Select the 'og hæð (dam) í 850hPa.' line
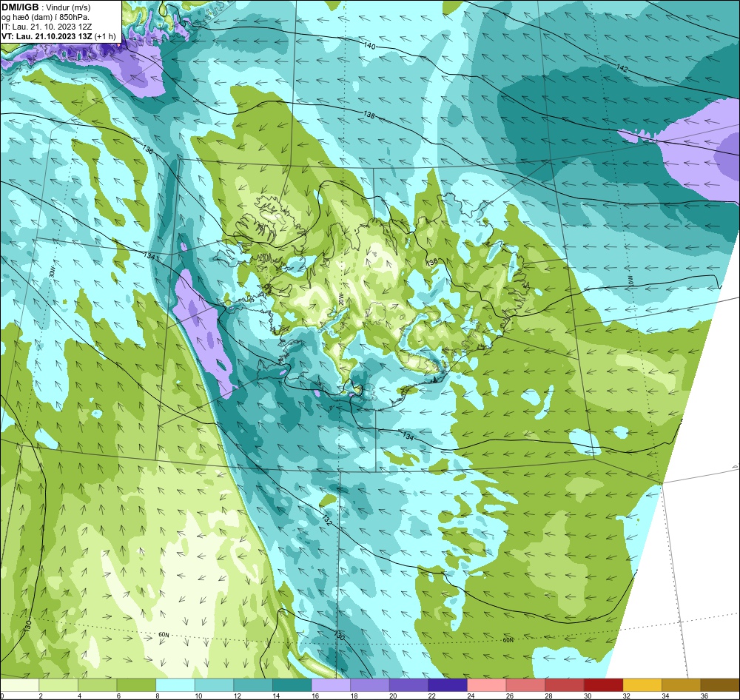 [45, 18]
